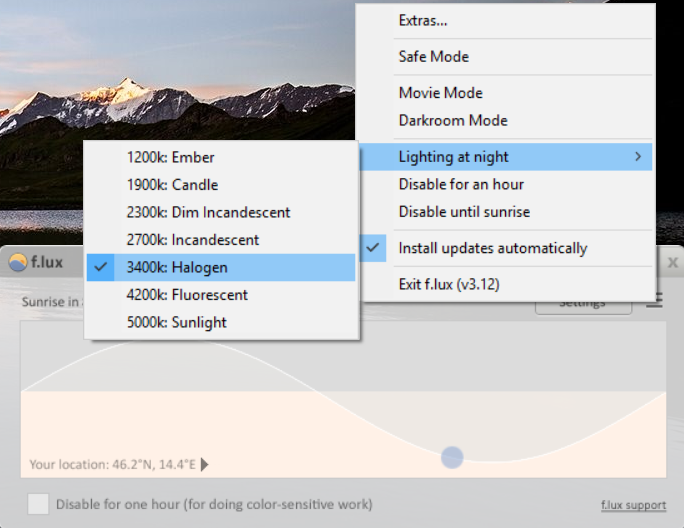Check Disable for one hour checkbox

(38, 504)
